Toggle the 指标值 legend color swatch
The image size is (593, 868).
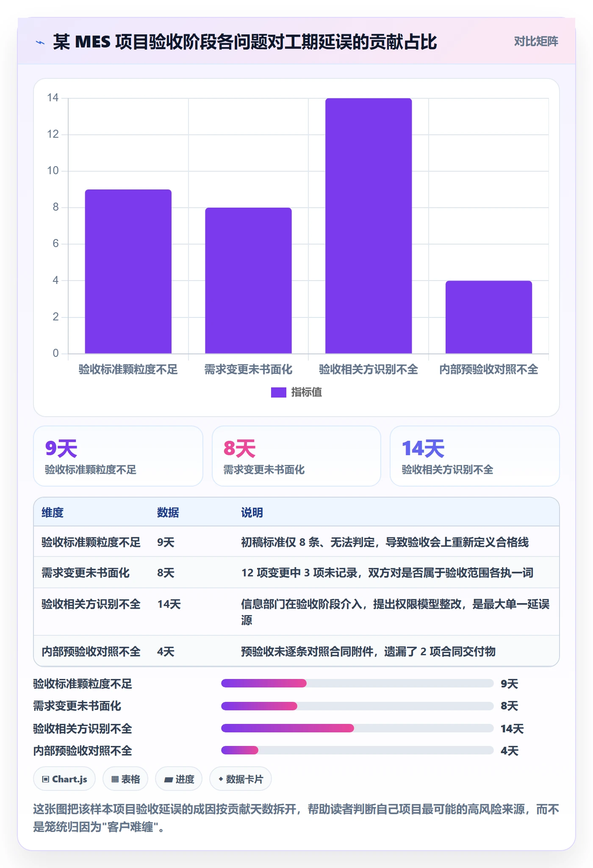pos(278,392)
